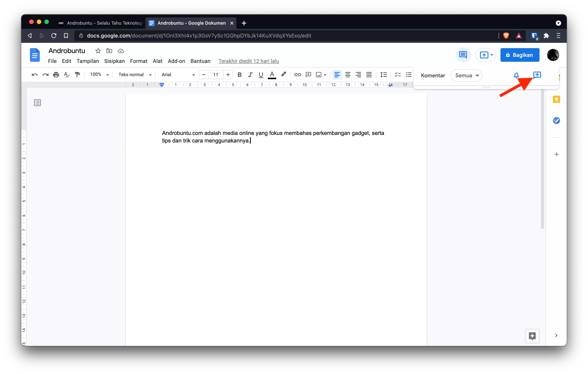Enable the checklist format
The width and height of the screenshot is (588, 374).
398,74
